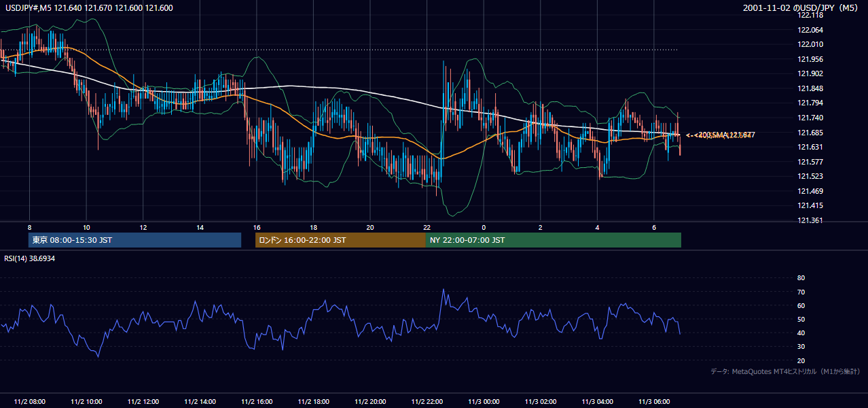Click the 122.118 price axis label

pyautogui.click(x=812, y=15)
